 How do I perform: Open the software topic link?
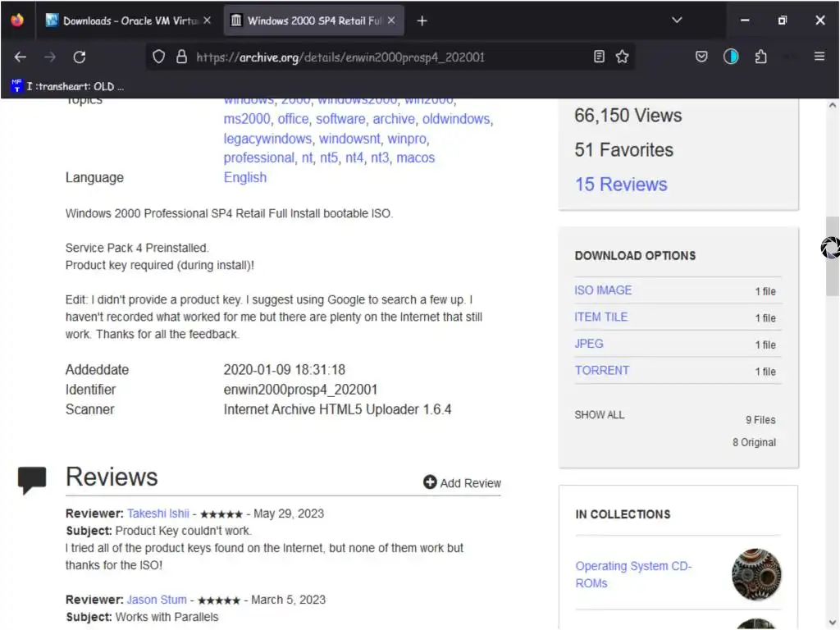(340, 119)
